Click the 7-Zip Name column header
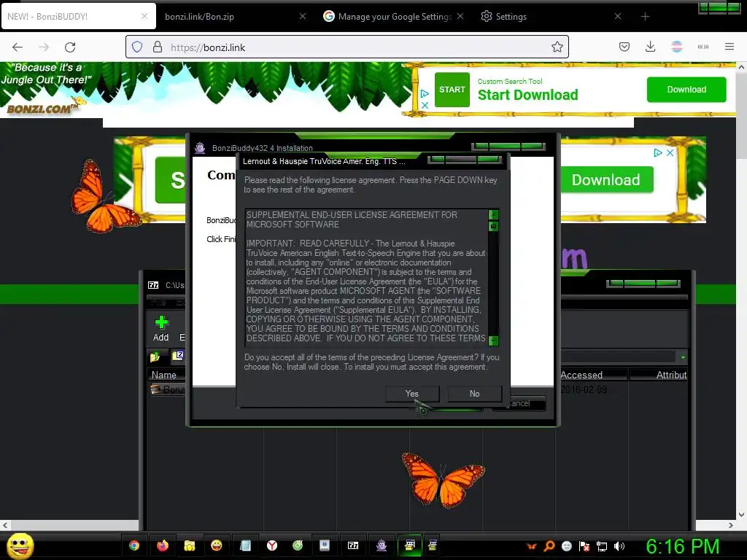This screenshot has height=560, width=747. (164, 376)
